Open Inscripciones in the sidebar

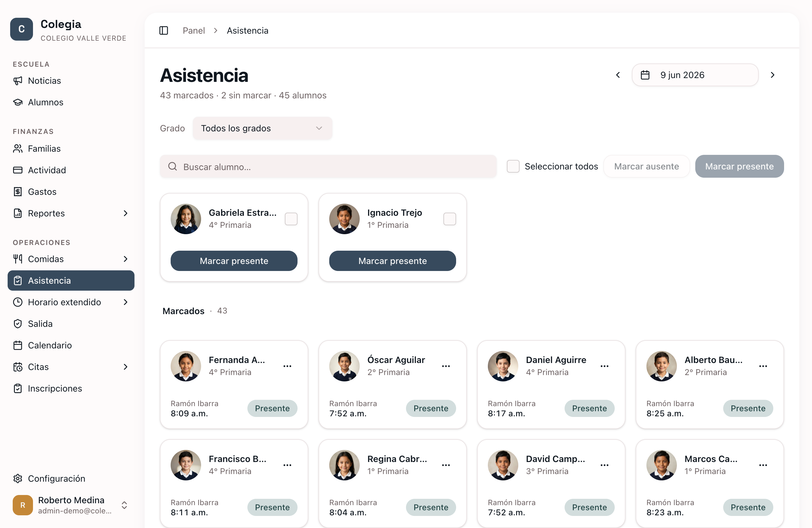tap(71, 388)
